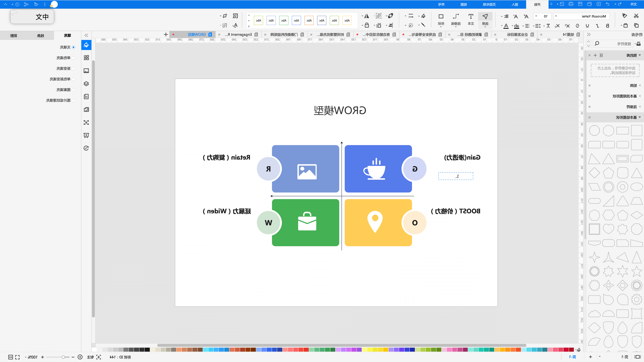
Task: Click the scissors Cut icon
Action: (x=636, y=16)
